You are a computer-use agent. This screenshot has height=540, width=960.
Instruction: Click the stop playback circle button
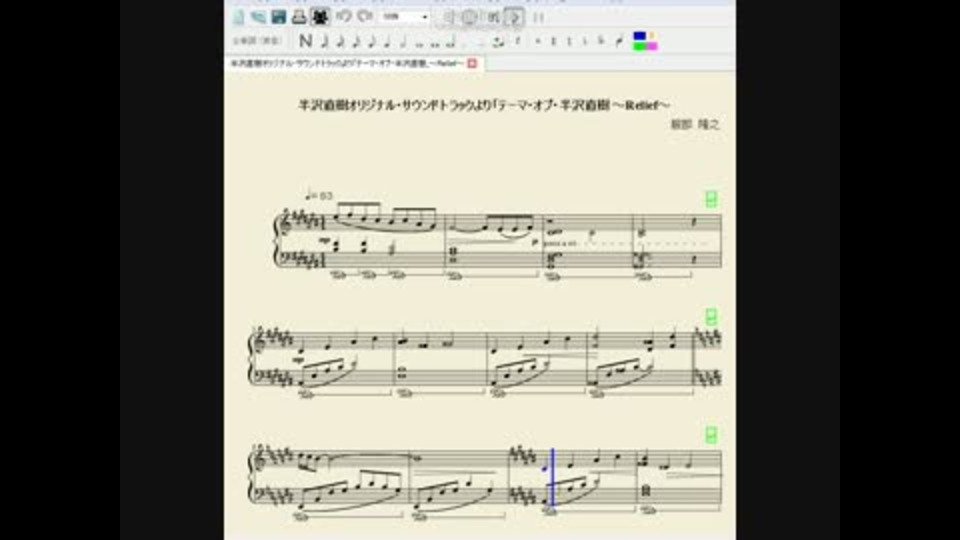470,17
